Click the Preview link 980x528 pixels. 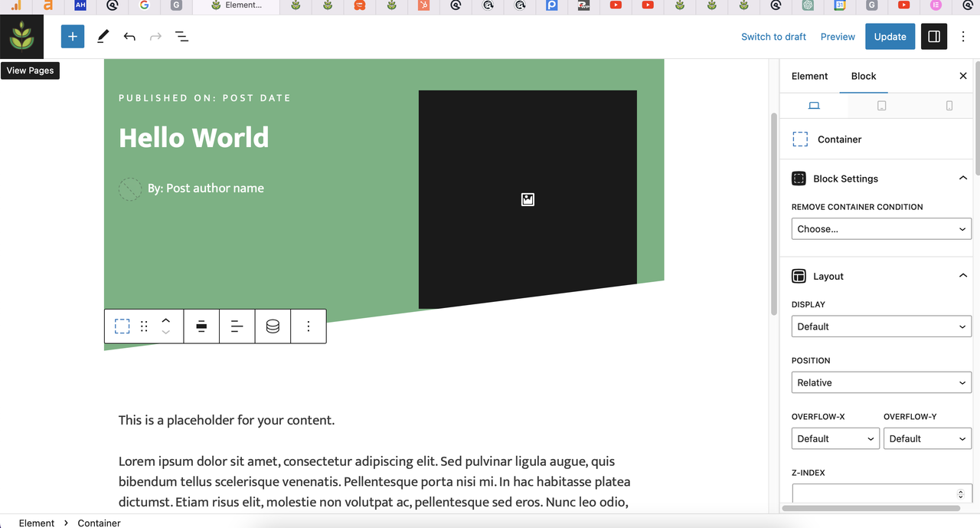tap(838, 36)
